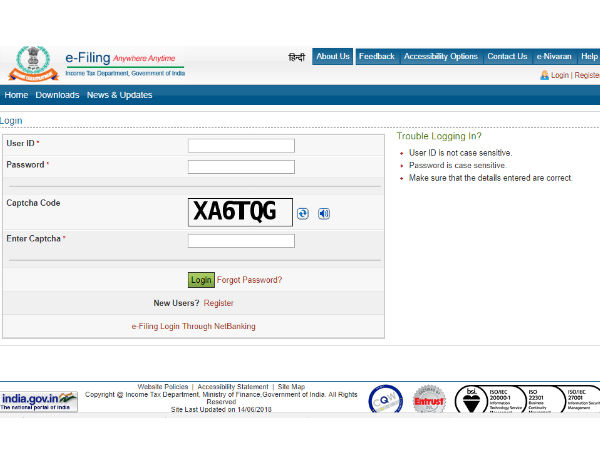Click the BSI certification badge
This screenshot has height=450, width=600.
tap(470, 399)
